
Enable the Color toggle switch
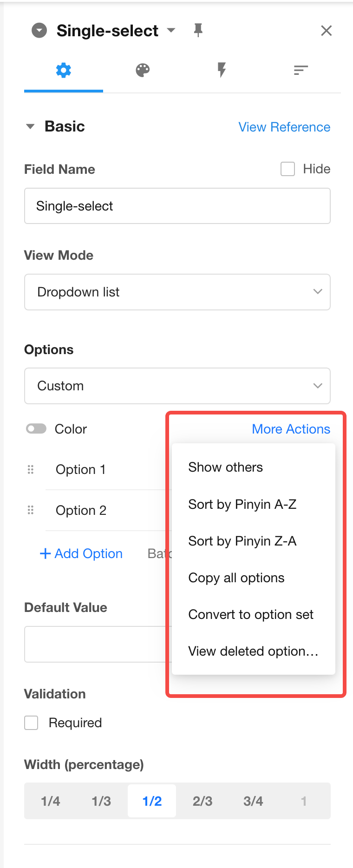[36, 429]
